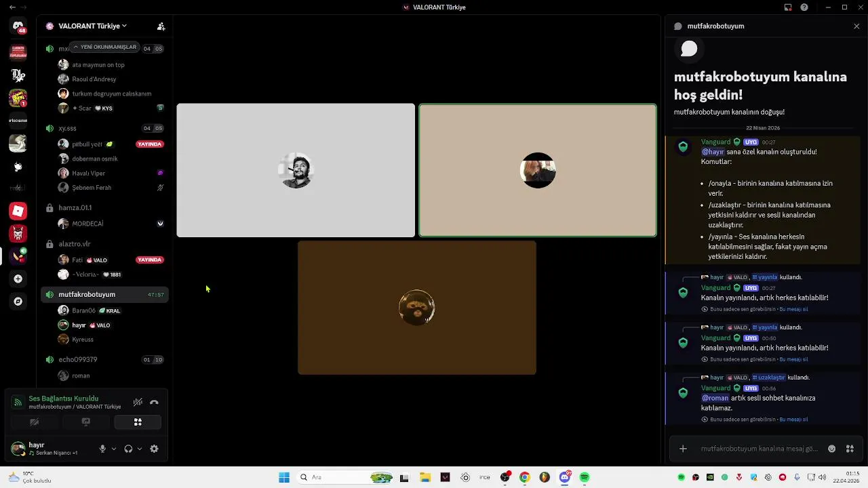
Task: Click system tray volume icon
Action: (x=823, y=477)
